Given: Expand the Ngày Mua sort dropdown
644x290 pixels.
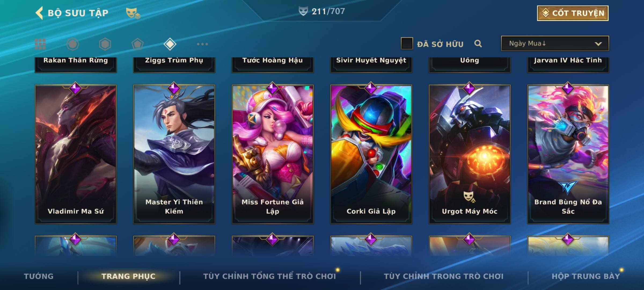Looking at the screenshot, I should 555,43.
